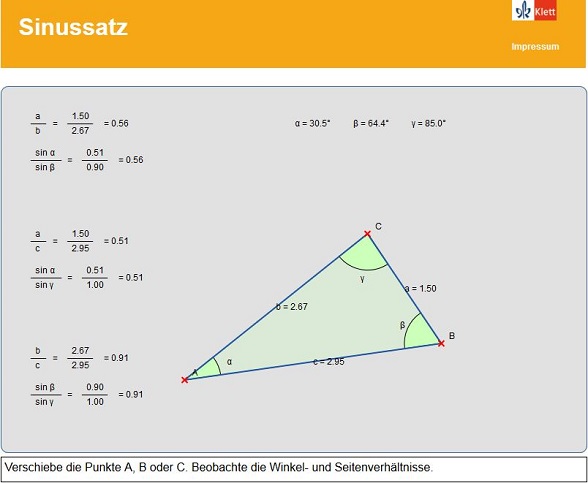Viewport: 588px width, 483px height.
Task: Click the red cross at point C
Action: pyautogui.click(x=368, y=234)
